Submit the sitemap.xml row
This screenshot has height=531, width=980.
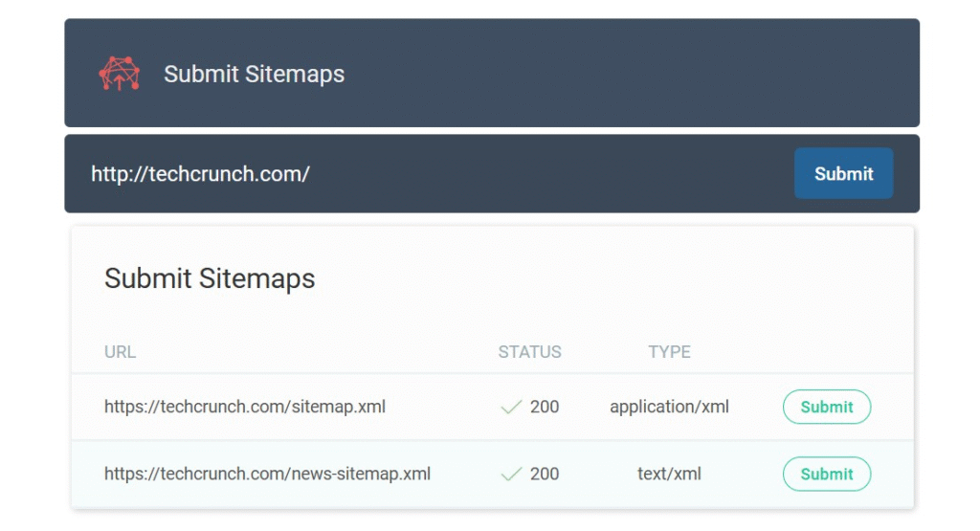click(826, 407)
